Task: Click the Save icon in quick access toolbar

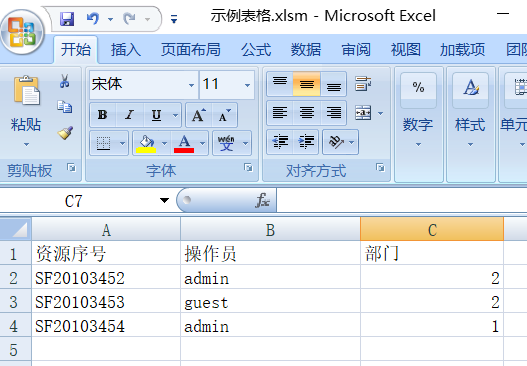Action: (x=67, y=18)
